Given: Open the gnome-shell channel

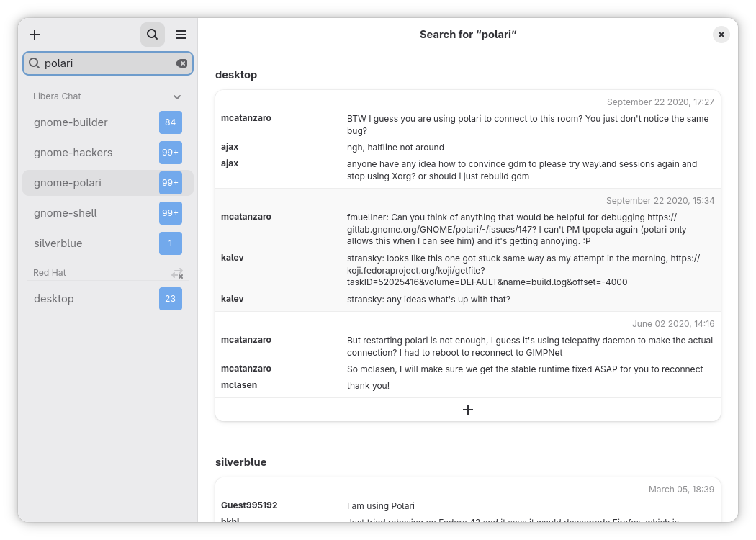Looking at the screenshot, I should coord(65,213).
